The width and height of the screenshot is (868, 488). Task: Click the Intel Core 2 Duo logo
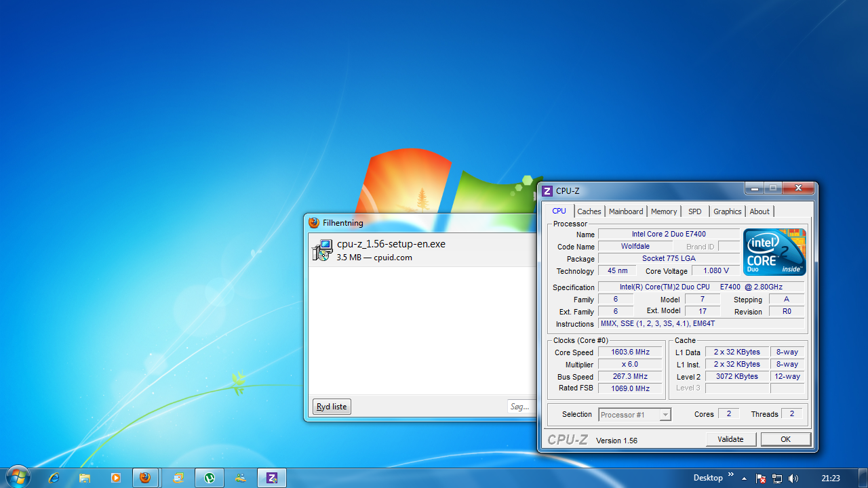[774, 252]
